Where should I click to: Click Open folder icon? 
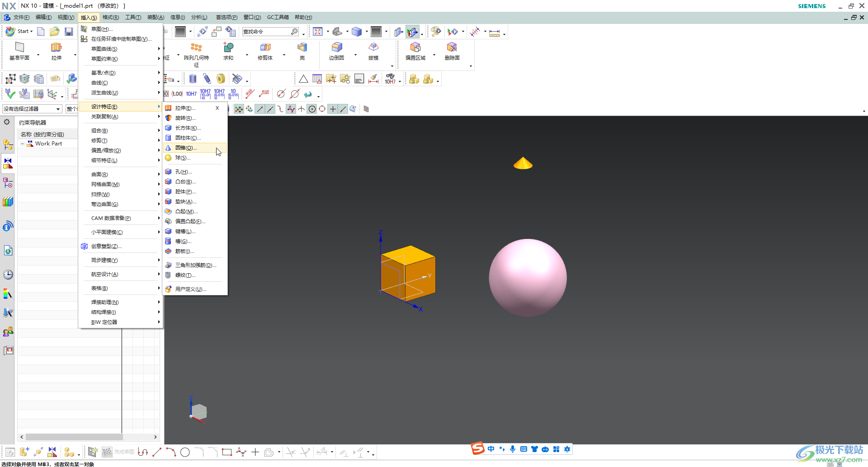tap(55, 31)
